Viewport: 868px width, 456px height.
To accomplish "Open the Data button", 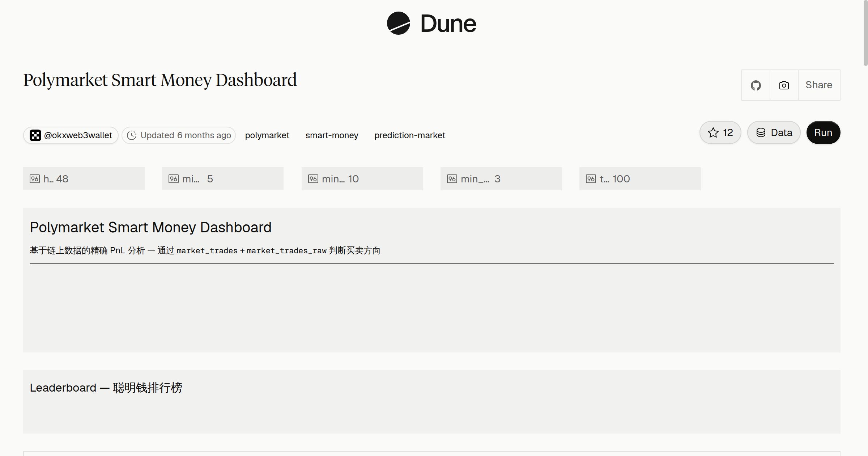I will (774, 132).
